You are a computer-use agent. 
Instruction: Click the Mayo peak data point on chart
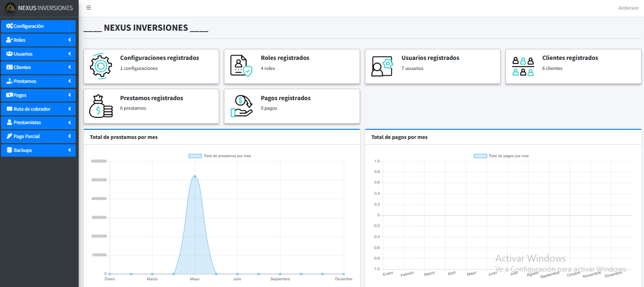point(195,176)
